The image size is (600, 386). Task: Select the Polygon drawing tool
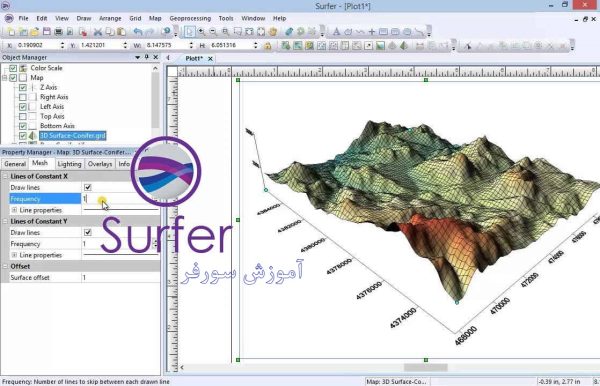pos(348,32)
